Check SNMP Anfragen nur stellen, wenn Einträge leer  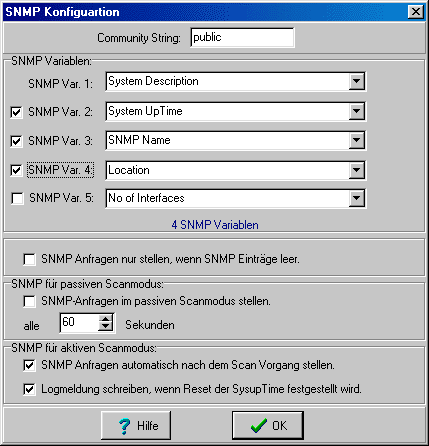click(29, 259)
